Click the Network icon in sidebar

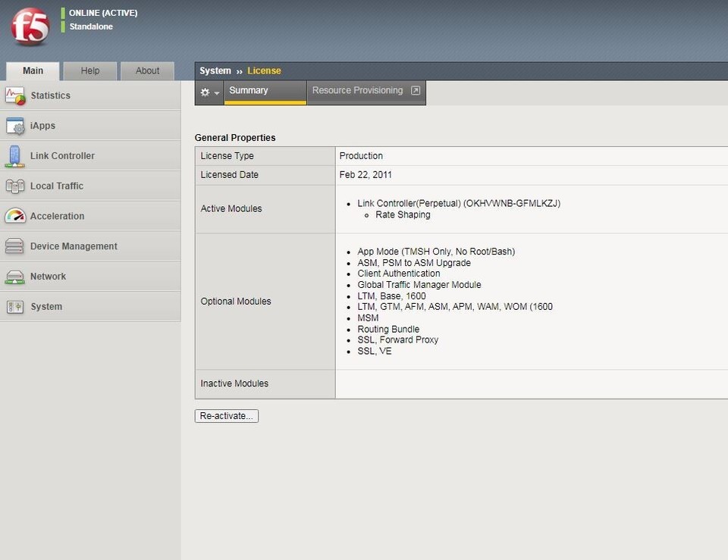point(15,277)
